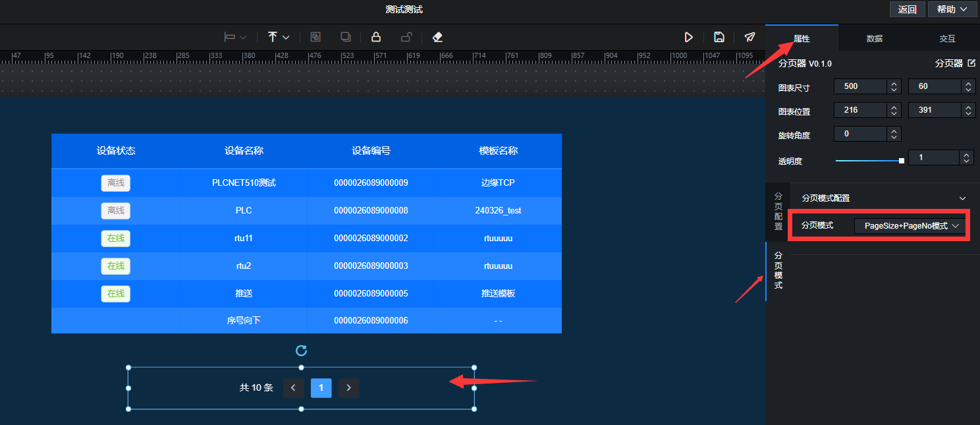The image size is (980, 425).
Task: Select the 分页配置 vertical tab
Action: coord(778,212)
